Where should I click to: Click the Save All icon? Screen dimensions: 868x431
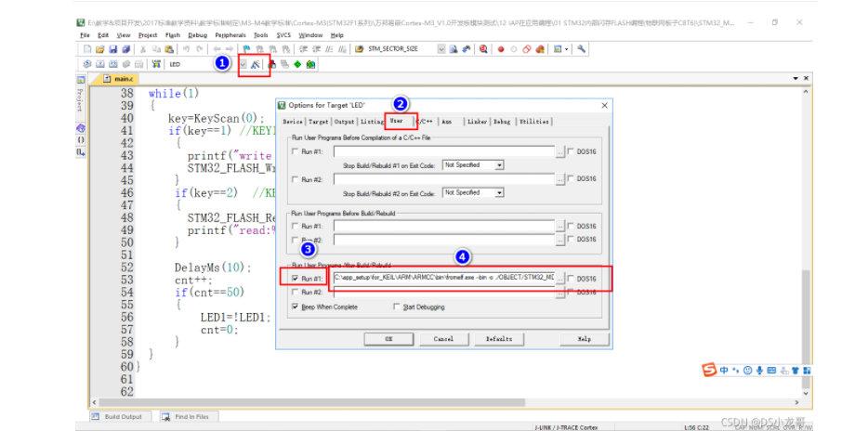click(125, 48)
